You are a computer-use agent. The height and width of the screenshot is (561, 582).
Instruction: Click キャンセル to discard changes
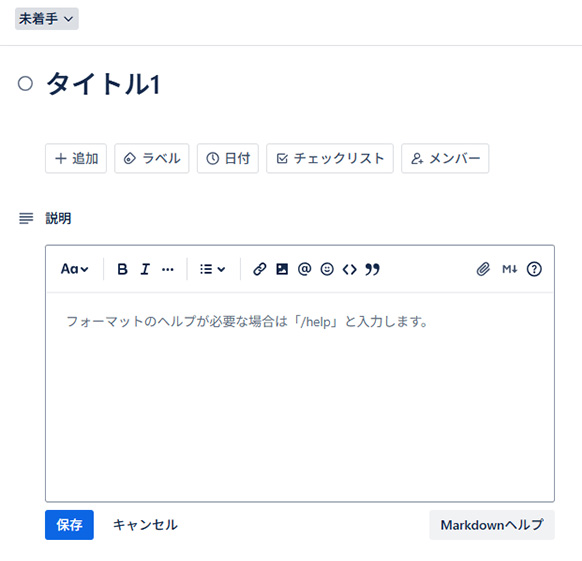pyautogui.click(x=145, y=525)
